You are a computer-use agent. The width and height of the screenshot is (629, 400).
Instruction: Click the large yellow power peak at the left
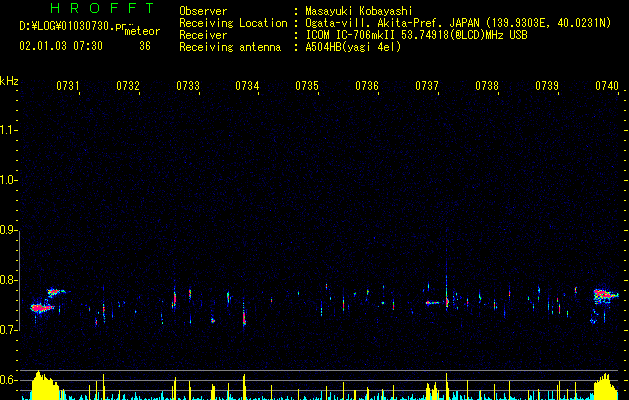[x=45, y=386]
